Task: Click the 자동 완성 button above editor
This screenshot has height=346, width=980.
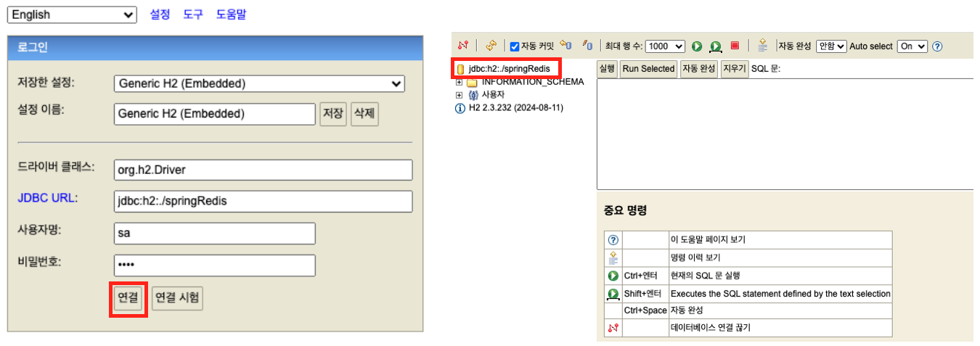Action: 698,68
